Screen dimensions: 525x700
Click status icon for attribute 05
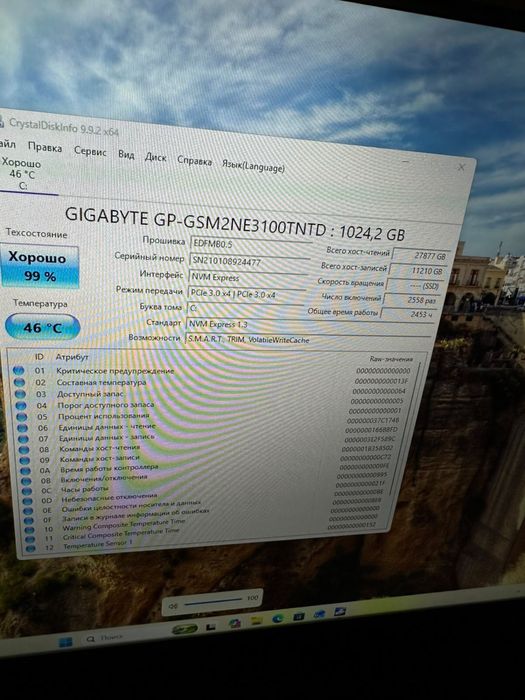point(22,417)
